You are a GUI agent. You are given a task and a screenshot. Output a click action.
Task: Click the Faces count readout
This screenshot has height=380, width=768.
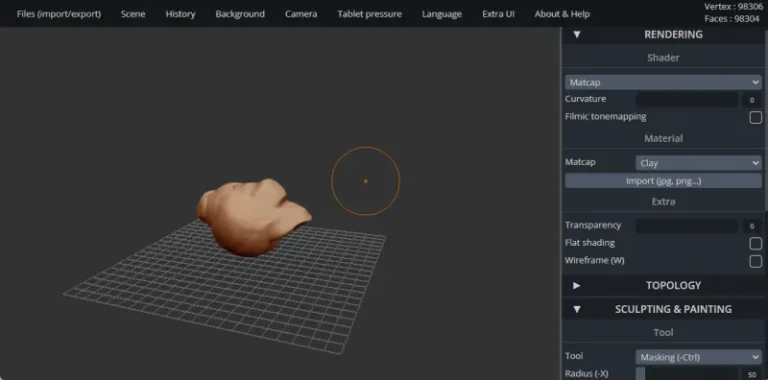tap(732, 19)
